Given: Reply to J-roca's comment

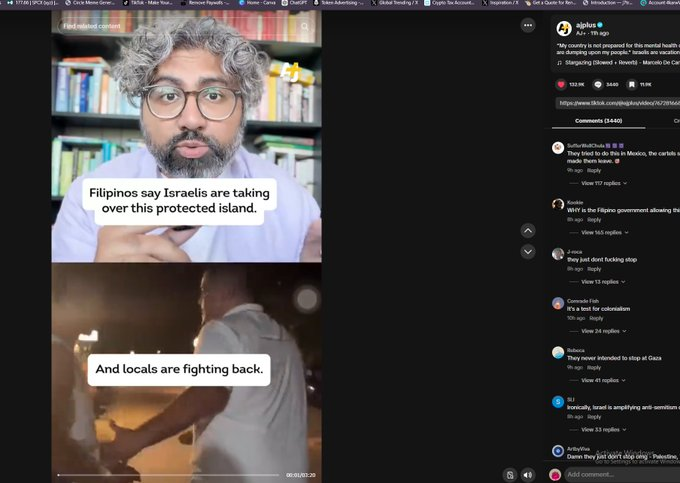Looking at the screenshot, I should click(x=594, y=269).
